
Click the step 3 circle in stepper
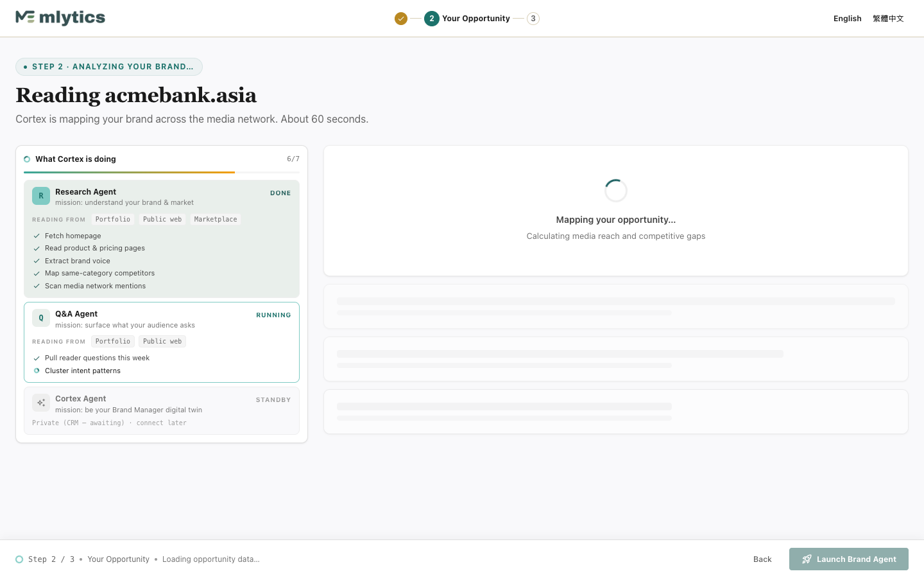(533, 19)
